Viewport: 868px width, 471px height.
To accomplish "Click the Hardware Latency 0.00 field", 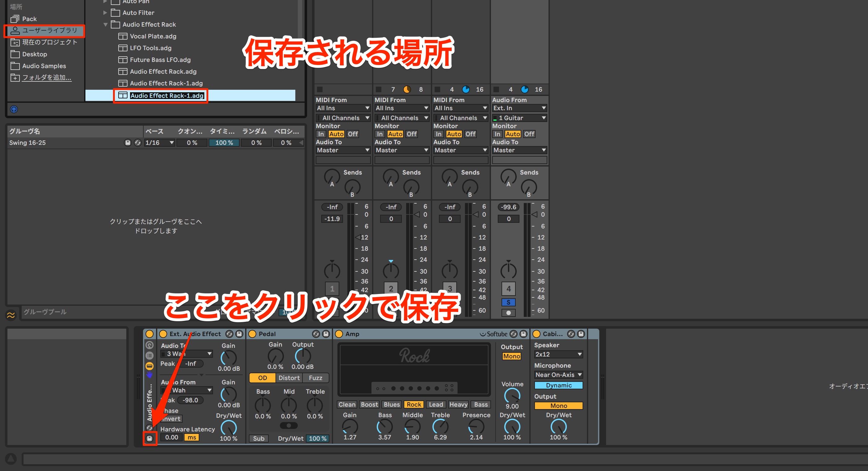I will 171,437.
